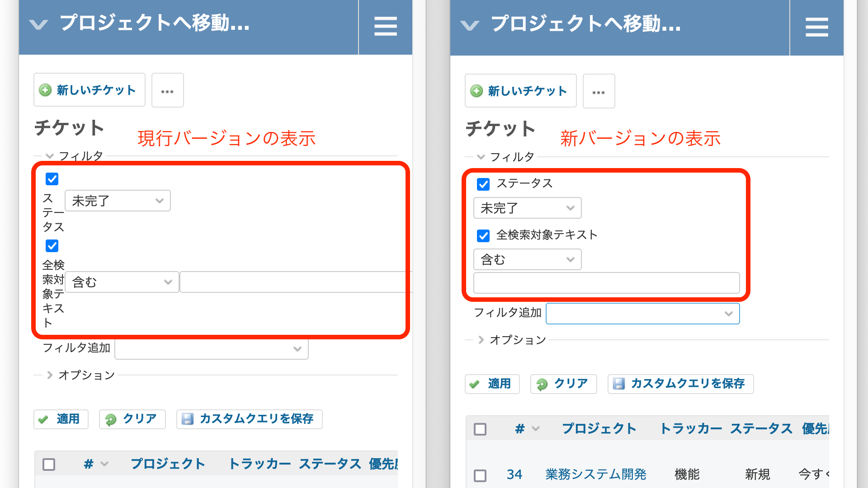This screenshot has height=488, width=868.
Task: Open フィルタ追加 dropdown in right panel
Action: 642,313
